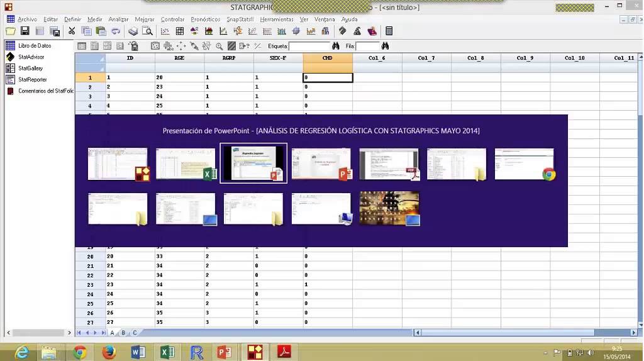Open R from the taskbar
Screen dimensions: 644x361
coord(196,352)
